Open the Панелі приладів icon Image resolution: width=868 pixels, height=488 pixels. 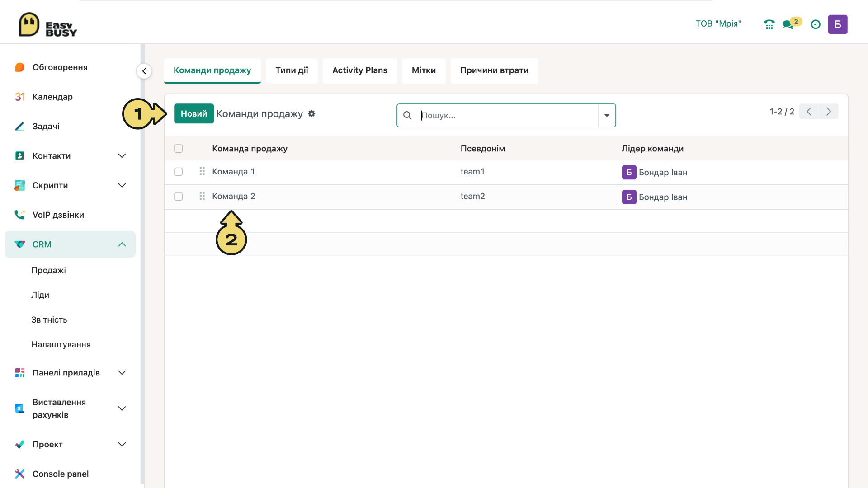19,373
